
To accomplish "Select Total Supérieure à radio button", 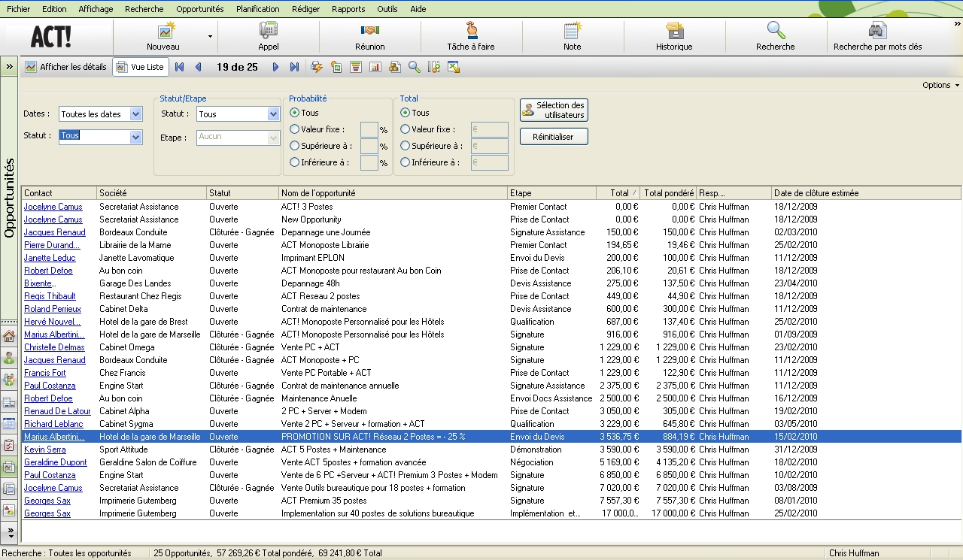I will 406,146.
